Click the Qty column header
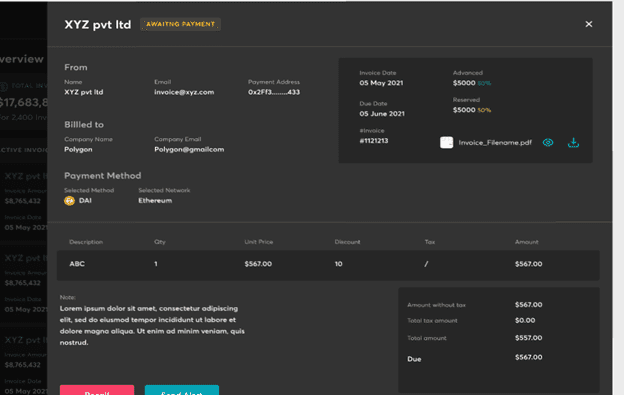This screenshot has width=624, height=396. [x=160, y=242]
